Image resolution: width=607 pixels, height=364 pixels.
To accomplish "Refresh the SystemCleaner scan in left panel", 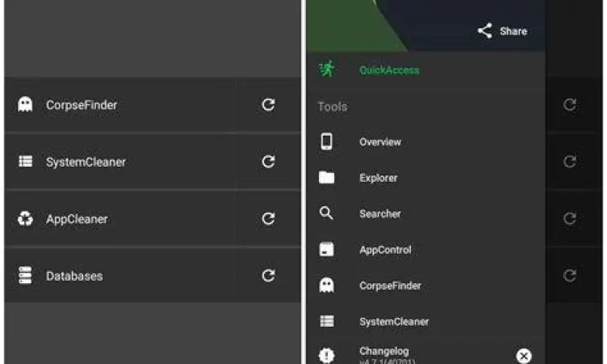I will tap(268, 162).
